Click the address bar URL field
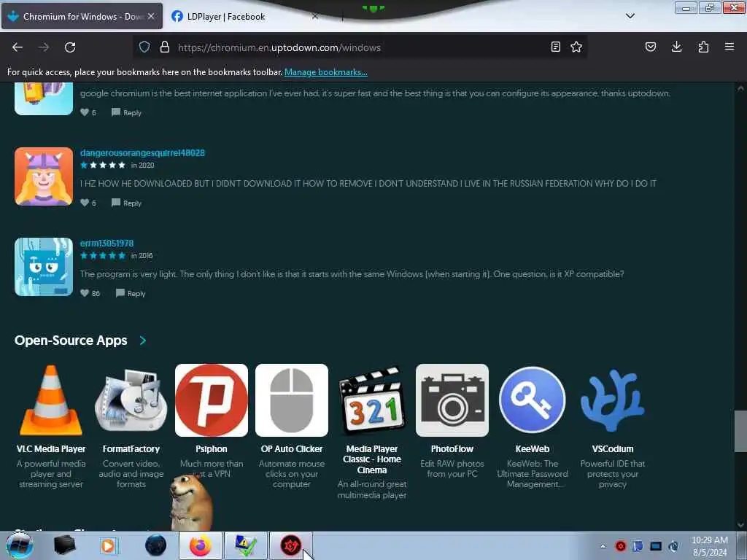 click(362, 47)
